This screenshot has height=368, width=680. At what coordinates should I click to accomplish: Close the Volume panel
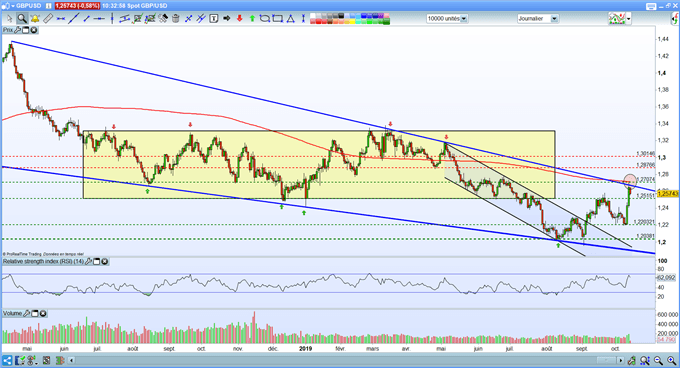coord(43,313)
